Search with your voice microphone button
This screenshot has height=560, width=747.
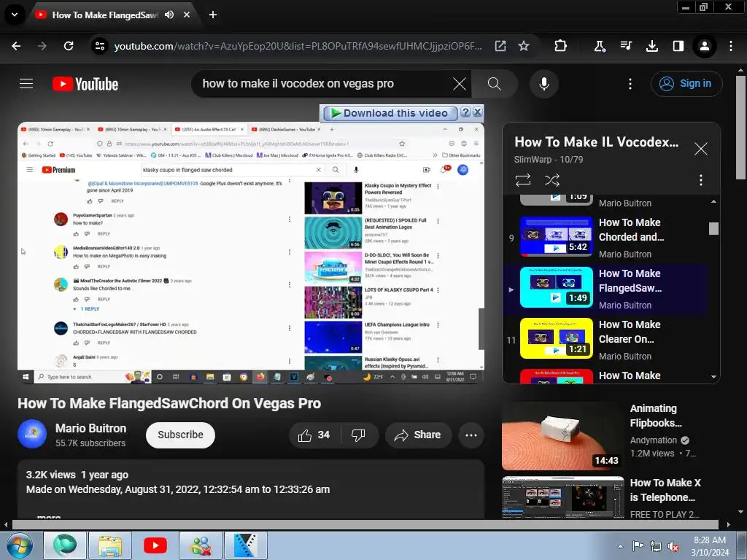[x=543, y=84]
